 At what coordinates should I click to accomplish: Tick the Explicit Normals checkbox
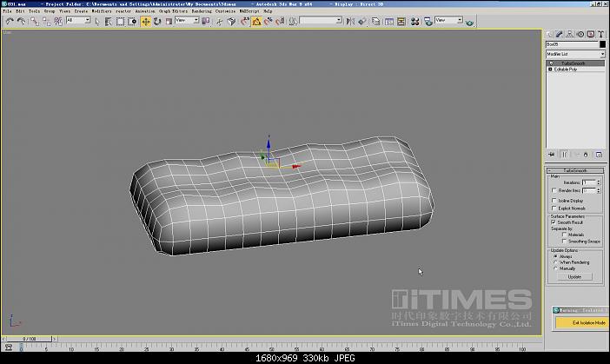click(554, 208)
